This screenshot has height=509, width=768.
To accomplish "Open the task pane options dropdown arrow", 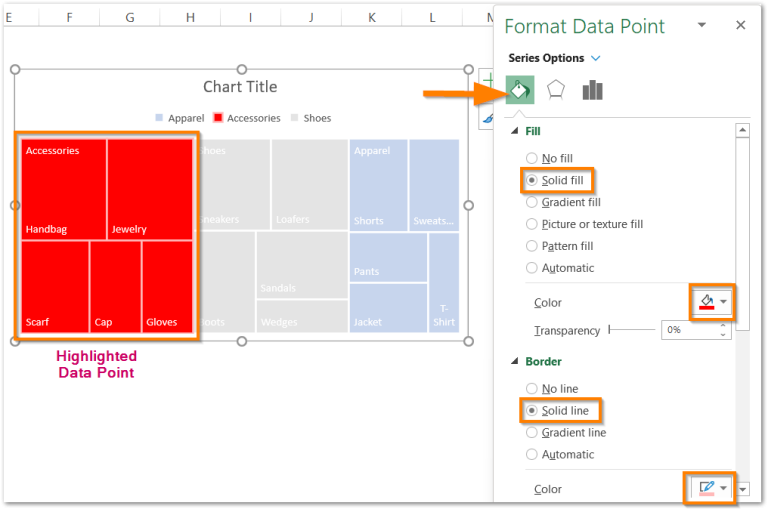I will pyautogui.click(x=702, y=26).
